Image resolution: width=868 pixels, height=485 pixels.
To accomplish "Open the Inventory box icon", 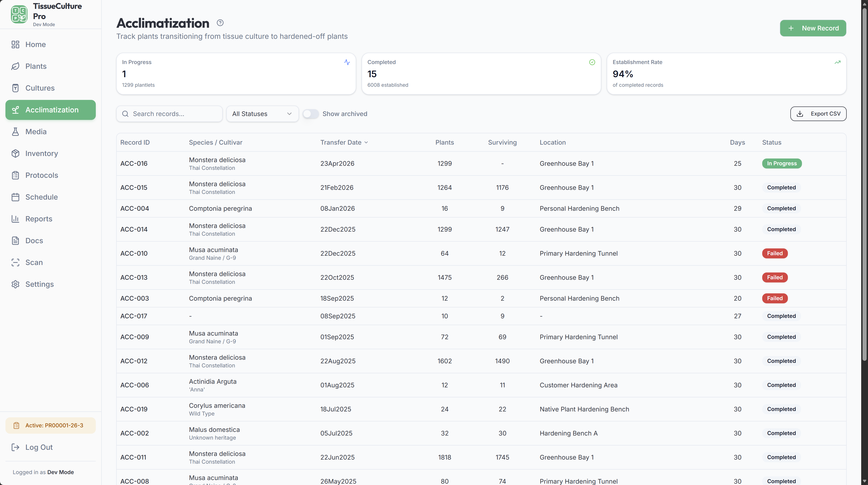I will click(x=15, y=153).
